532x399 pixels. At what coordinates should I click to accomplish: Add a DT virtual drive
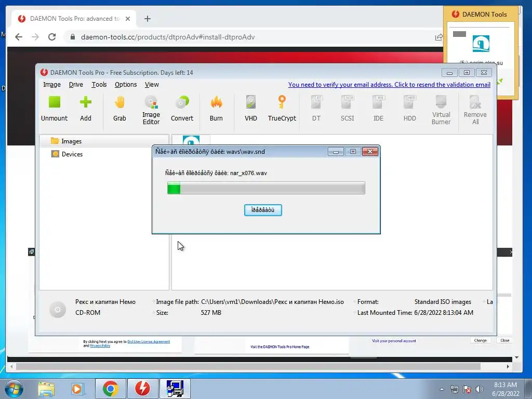(316, 108)
